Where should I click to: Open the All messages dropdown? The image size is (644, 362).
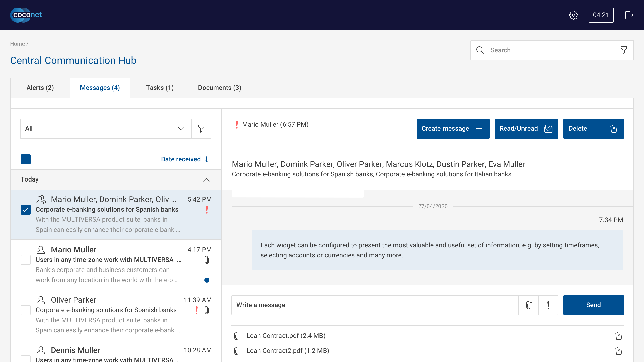[x=106, y=129]
